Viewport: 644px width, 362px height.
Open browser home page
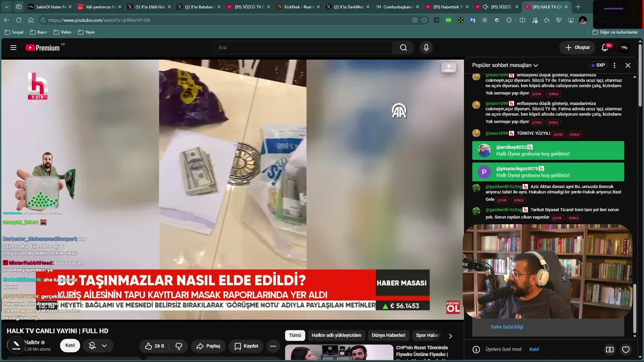pyautogui.click(x=31, y=20)
